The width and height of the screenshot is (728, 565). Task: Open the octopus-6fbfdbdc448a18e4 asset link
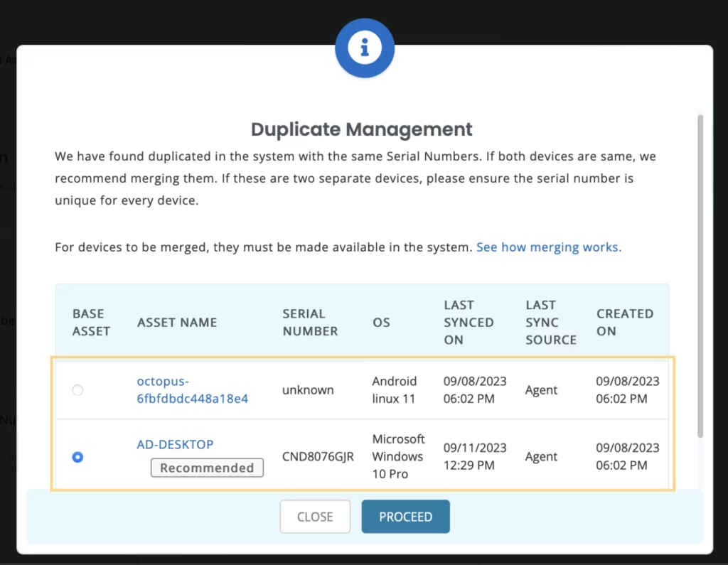point(192,389)
